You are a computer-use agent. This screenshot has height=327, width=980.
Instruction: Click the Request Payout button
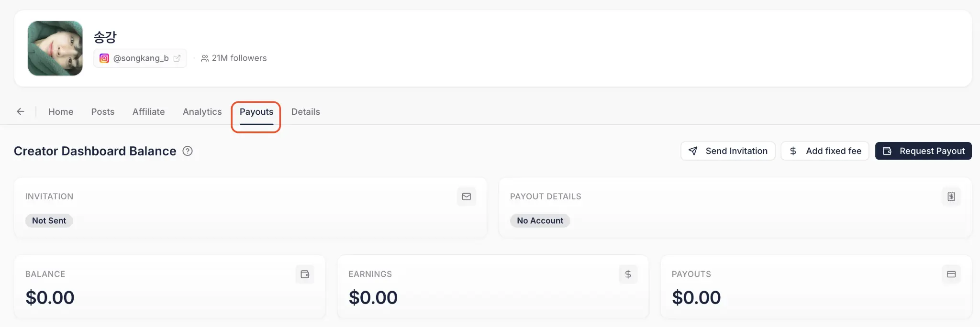tap(924, 151)
